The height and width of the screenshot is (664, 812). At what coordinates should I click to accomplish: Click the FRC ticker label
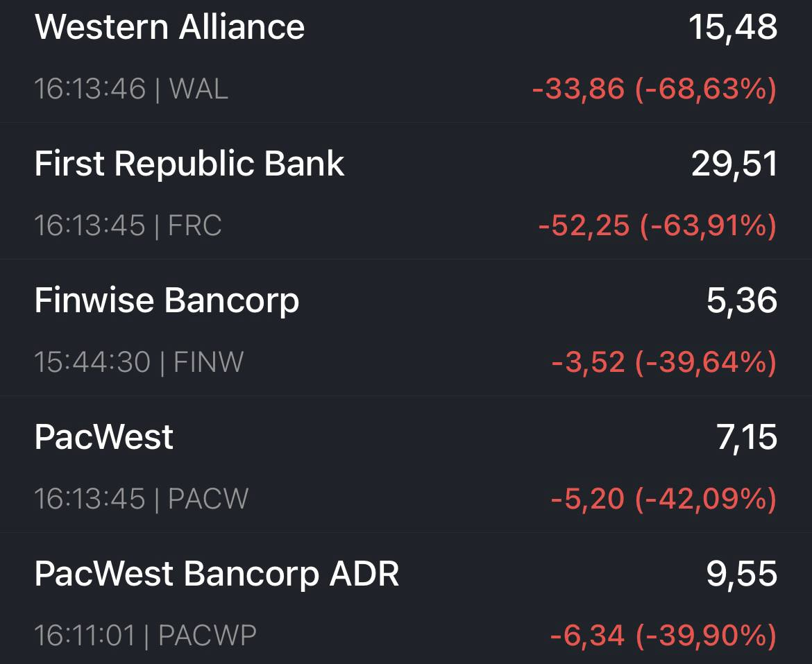(x=195, y=225)
